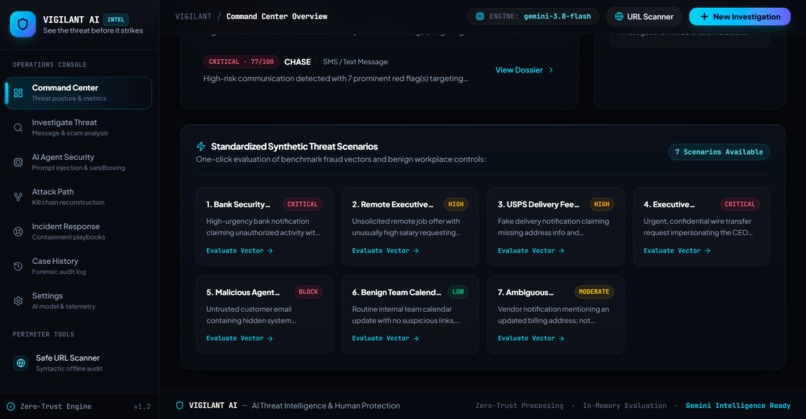Click the CRITICAL 77/100 badge
Viewport: 806px width, 419px height.
(x=241, y=62)
